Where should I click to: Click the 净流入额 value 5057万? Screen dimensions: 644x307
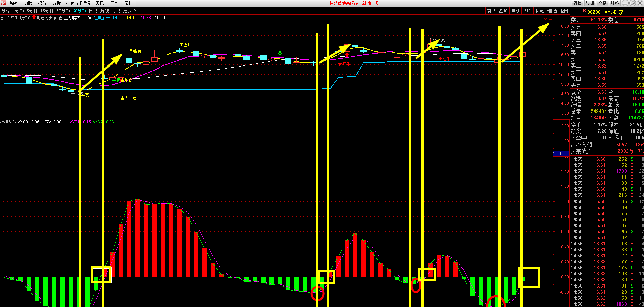[x=624, y=145]
